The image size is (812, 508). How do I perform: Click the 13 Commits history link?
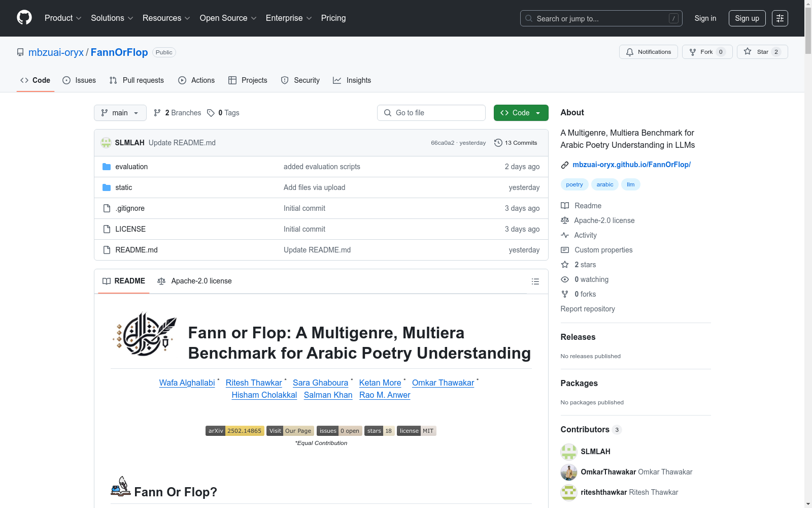(516, 143)
